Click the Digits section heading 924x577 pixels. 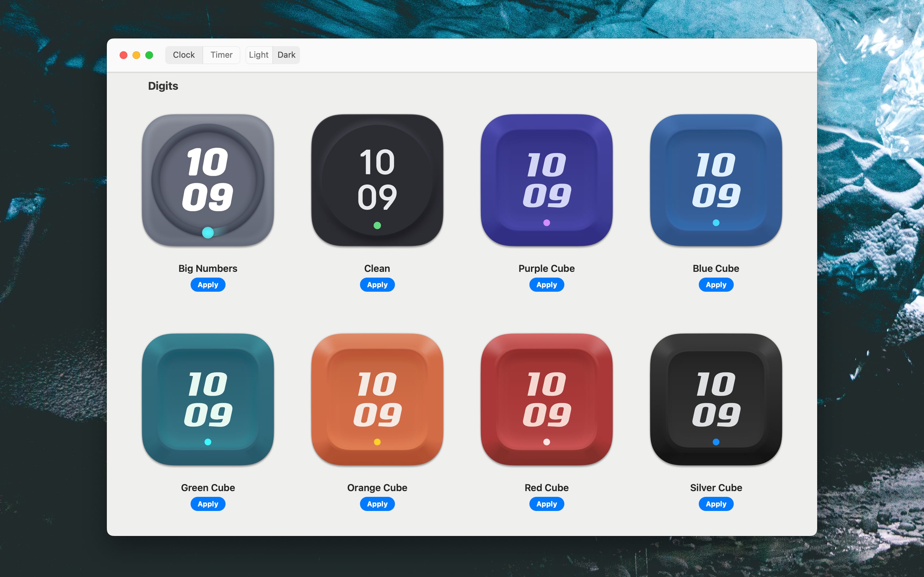pos(163,86)
